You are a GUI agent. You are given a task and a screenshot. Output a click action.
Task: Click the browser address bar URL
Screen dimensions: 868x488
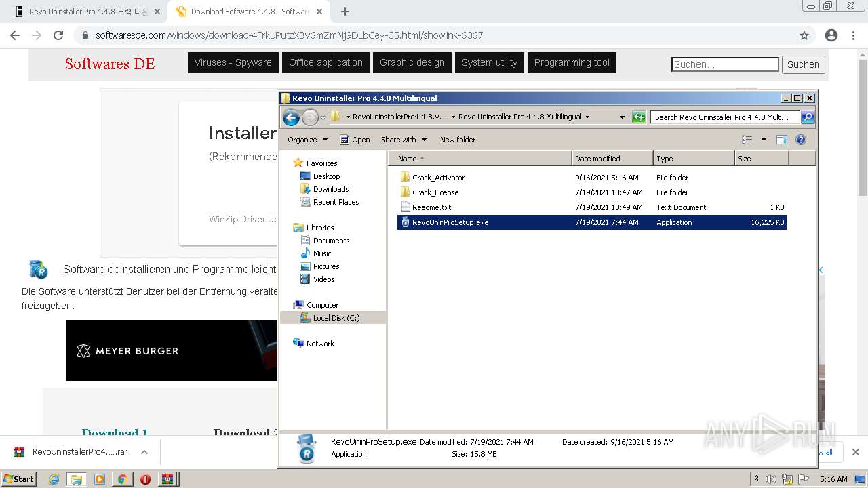pyautogui.click(x=290, y=35)
